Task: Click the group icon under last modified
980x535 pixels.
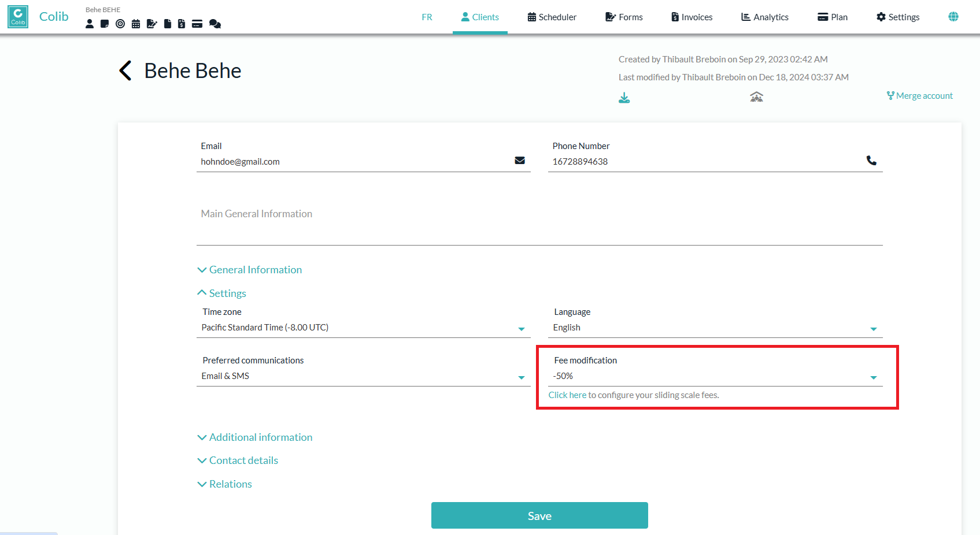Action: (756, 96)
